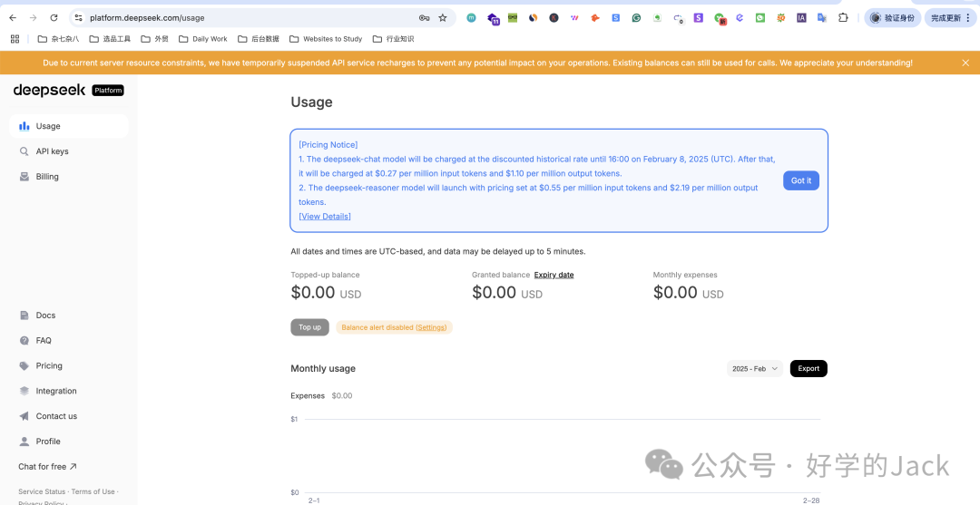The height and width of the screenshot is (505, 980).
Task: Dismiss the orange server notice banner
Action: pos(965,63)
